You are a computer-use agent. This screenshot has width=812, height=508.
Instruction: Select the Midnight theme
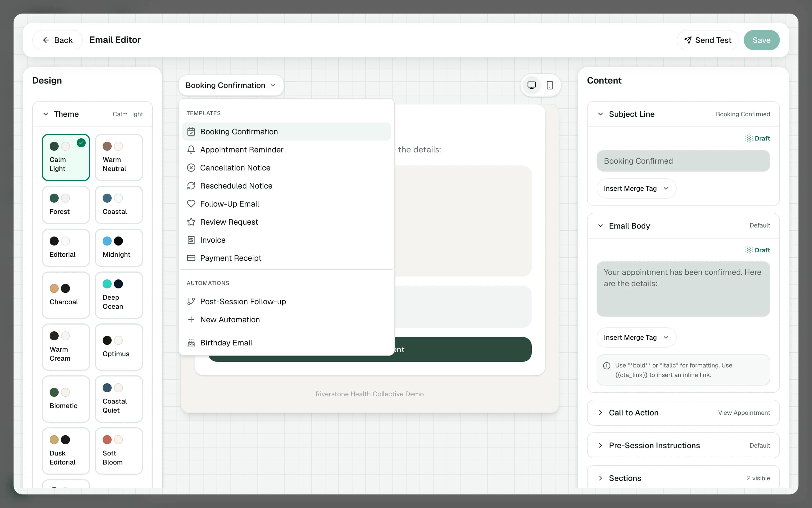point(119,248)
